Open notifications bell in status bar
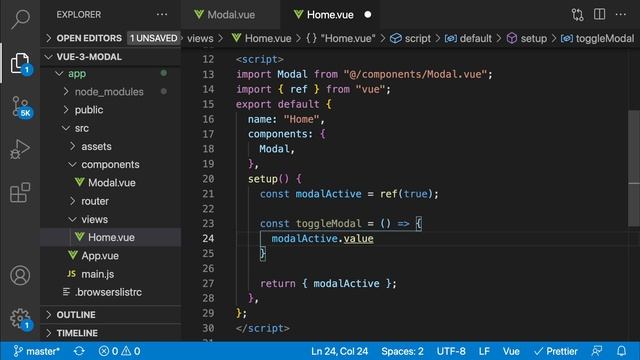This screenshot has width=640, height=360. (x=621, y=351)
